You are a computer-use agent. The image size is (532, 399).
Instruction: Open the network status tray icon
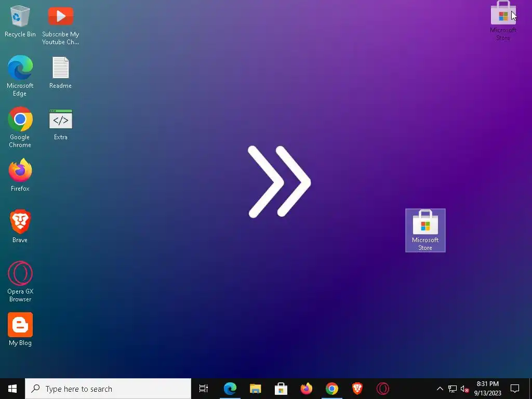(453, 389)
